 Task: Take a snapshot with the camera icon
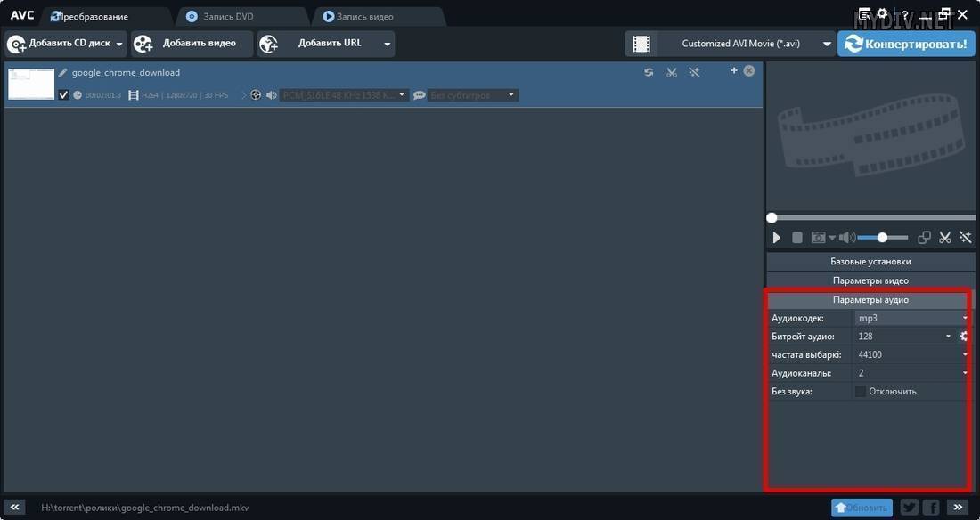(x=818, y=238)
